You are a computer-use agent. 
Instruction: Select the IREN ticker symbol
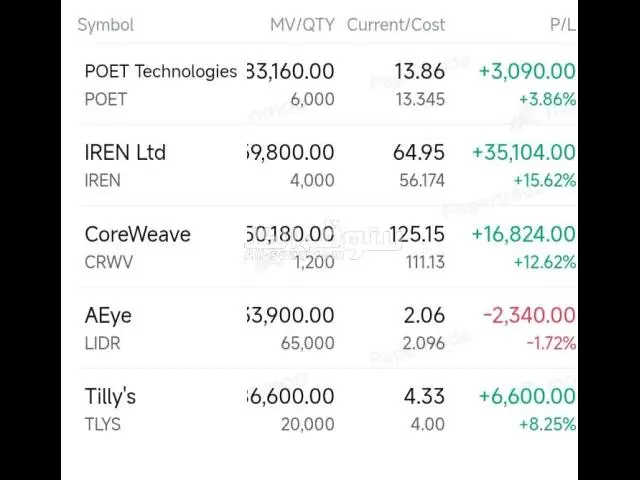(x=102, y=180)
